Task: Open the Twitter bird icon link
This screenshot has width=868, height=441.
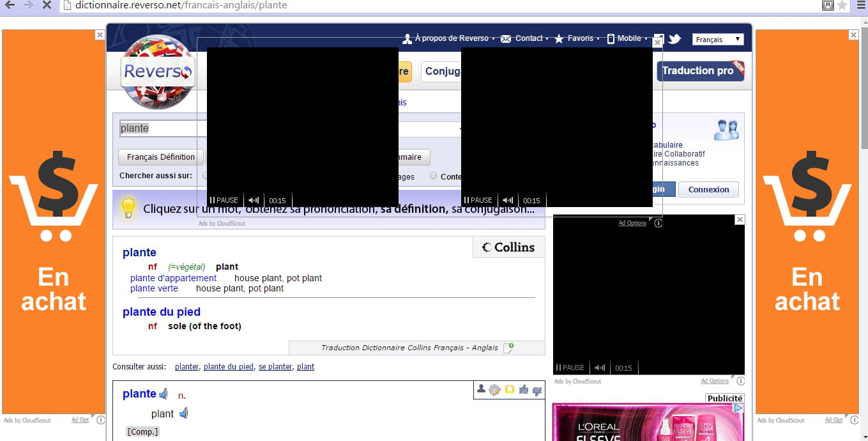Action: click(x=674, y=39)
